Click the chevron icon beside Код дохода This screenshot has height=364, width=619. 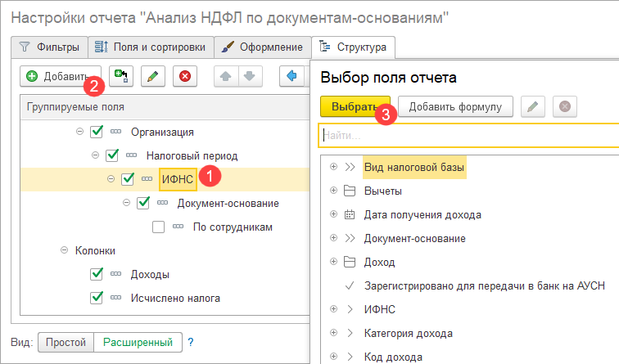point(350,357)
